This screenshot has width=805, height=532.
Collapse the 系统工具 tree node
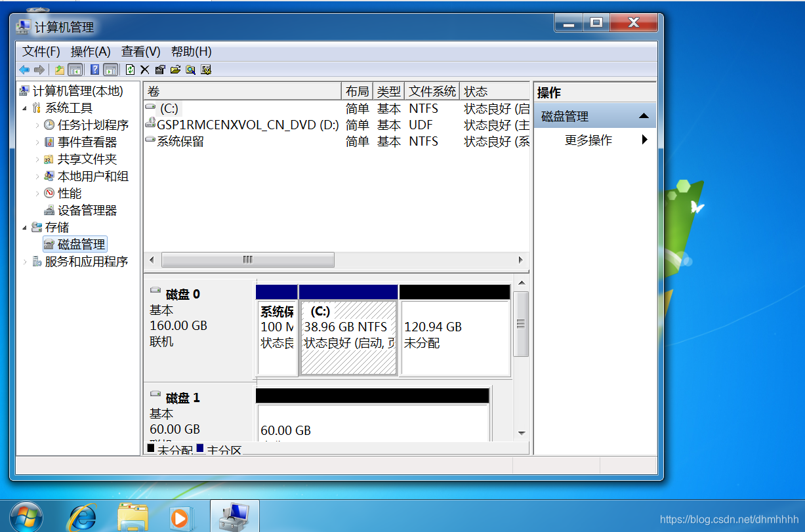coord(24,108)
